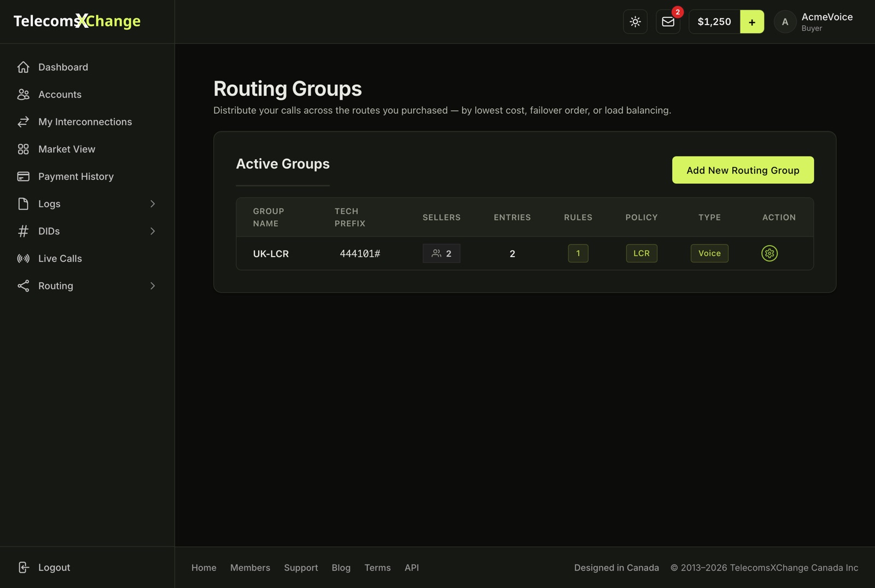Click the sellers count badge with people icon

[x=441, y=253]
